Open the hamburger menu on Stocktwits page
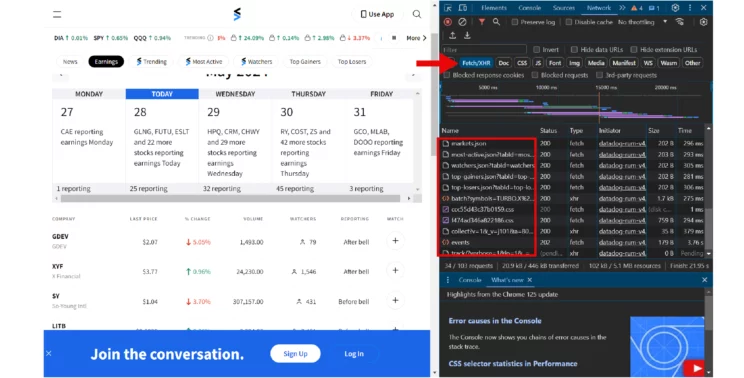744x378 pixels. [57, 14]
